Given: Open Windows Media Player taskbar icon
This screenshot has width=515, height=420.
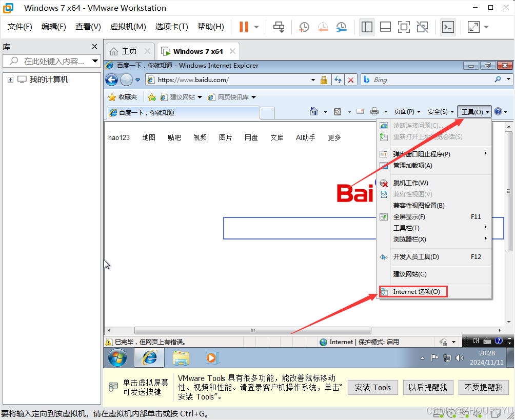Looking at the screenshot, I should point(212,358).
